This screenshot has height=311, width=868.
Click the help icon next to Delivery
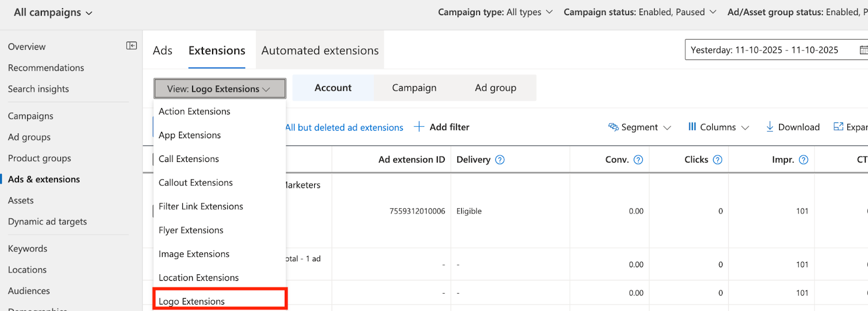coord(500,160)
